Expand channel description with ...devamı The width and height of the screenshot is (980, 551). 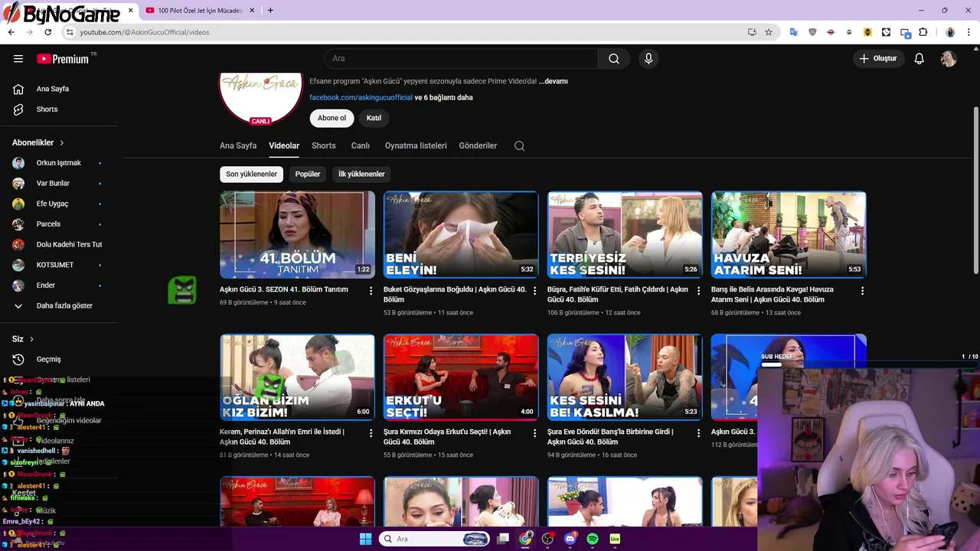coord(553,81)
